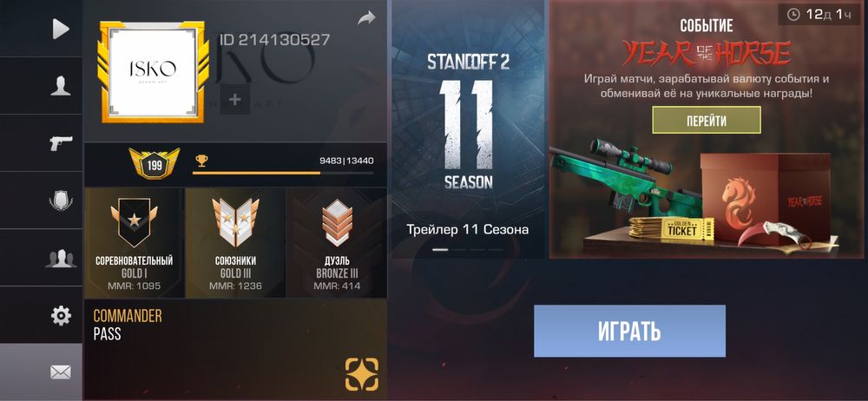Click the blue ИГРАТЬ play button
The image size is (868, 401).
pyautogui.click(x=629, y=331)
